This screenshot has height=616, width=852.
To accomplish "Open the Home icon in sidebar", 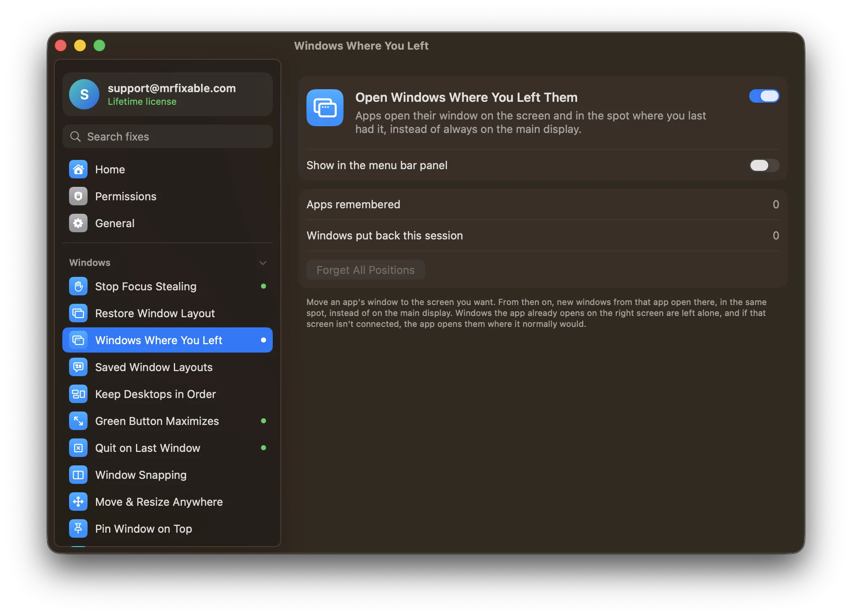I will click(78, 169).
